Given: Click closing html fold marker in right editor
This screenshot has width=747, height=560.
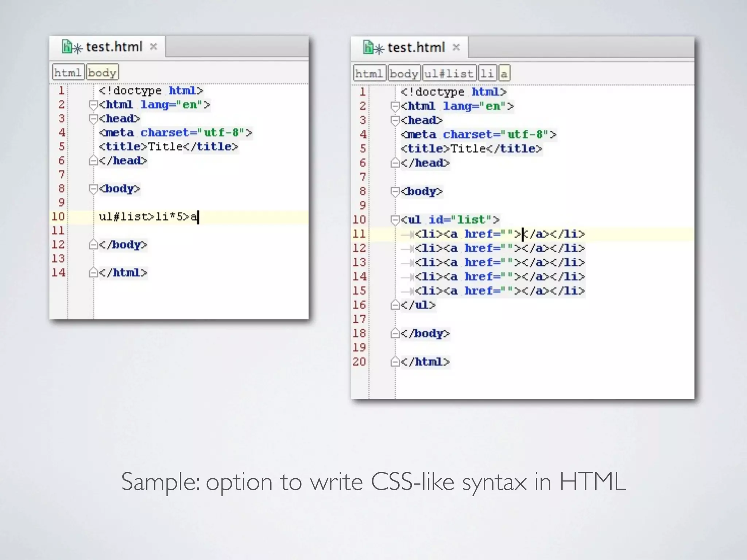Looking at the screenshot, I should coord(395,362).
